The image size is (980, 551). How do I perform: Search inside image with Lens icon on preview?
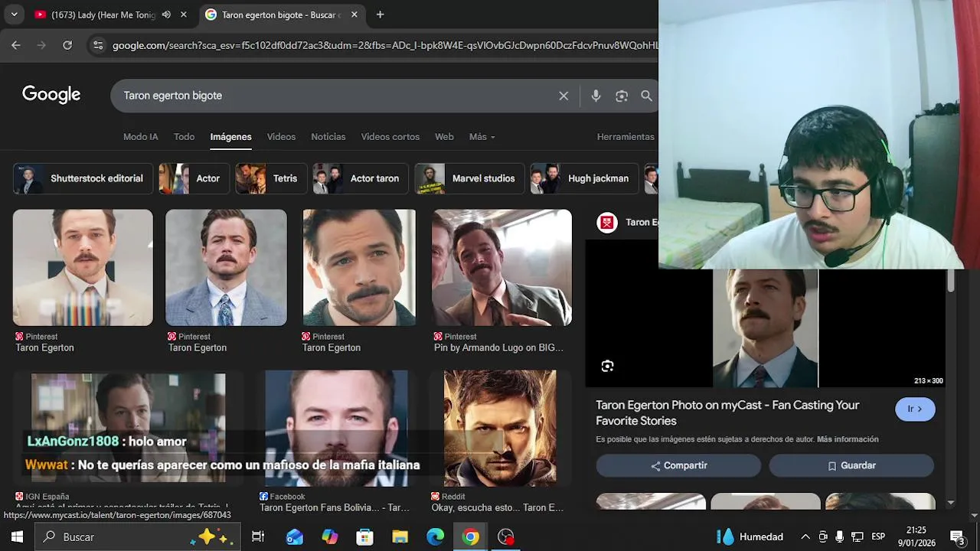click(x=607, y=366)
